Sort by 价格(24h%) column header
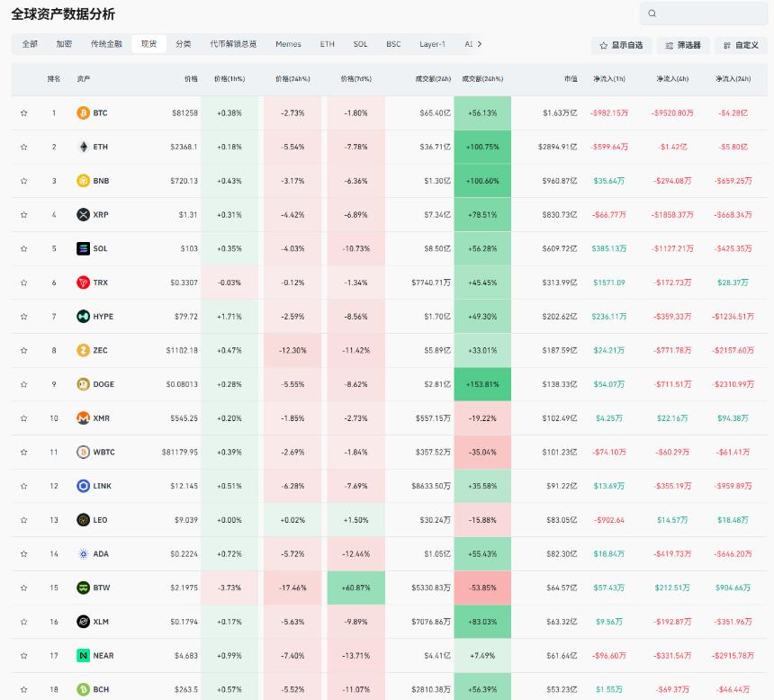Image resolution: width=774 pixels, height=700 pixels. click(x=292, y=78)
